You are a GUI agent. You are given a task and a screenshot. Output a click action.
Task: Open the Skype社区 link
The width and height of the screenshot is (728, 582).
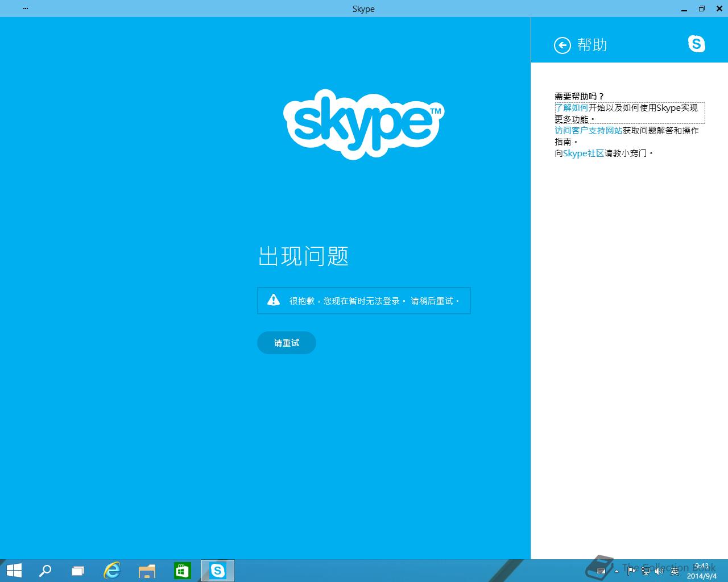(x=584, y=153)
